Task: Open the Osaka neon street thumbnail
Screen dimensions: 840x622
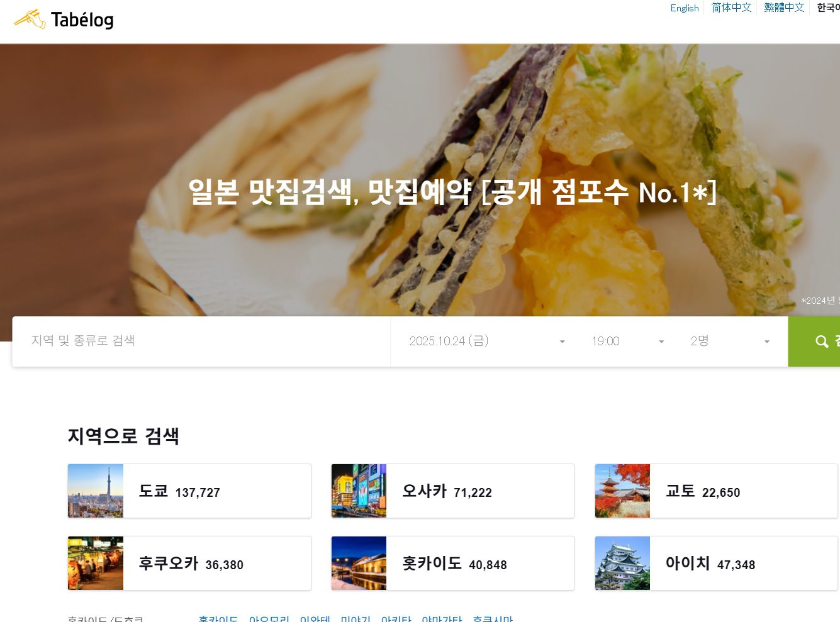Action: click(359, 491)
